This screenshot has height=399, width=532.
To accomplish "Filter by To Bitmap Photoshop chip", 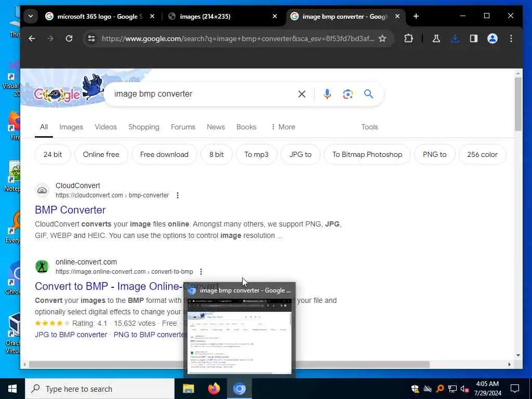I will (367, 154).
